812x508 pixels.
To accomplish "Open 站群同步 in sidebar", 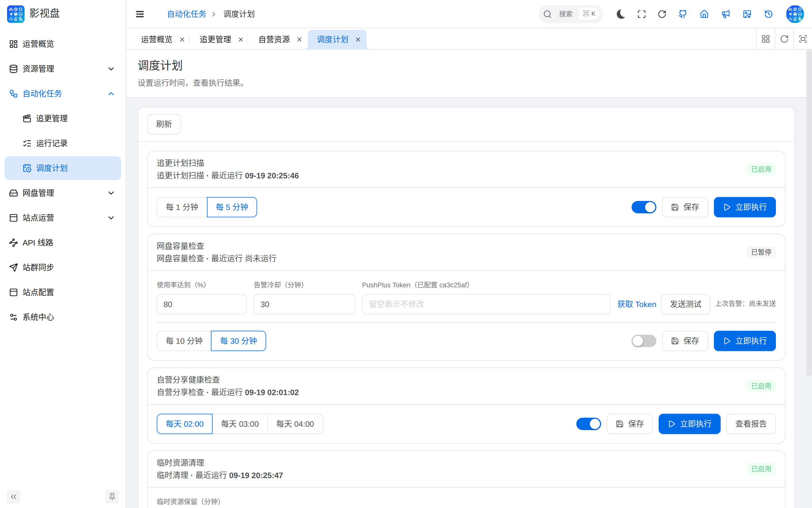I will coord(63,268).
